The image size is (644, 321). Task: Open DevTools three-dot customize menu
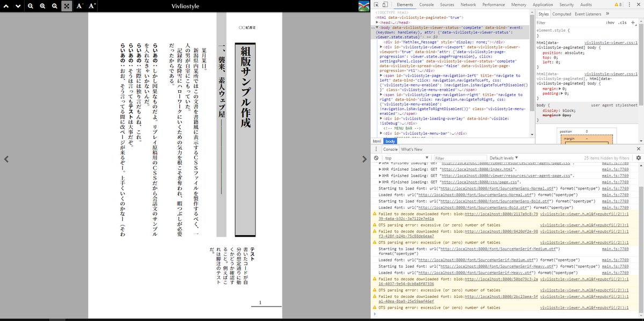[629, 4]
